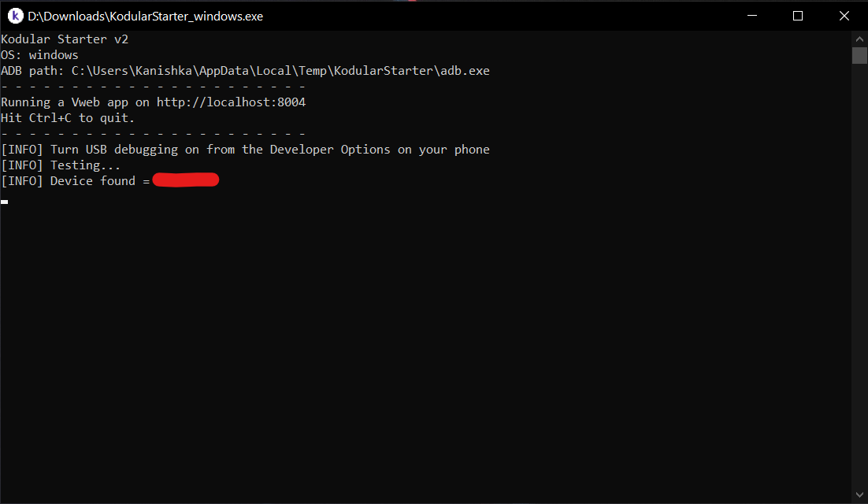Click the Kodular logo icon in title bar
The width and height of the screenshot is (868, 504).
pyautogui.click(x=16, y=16)
